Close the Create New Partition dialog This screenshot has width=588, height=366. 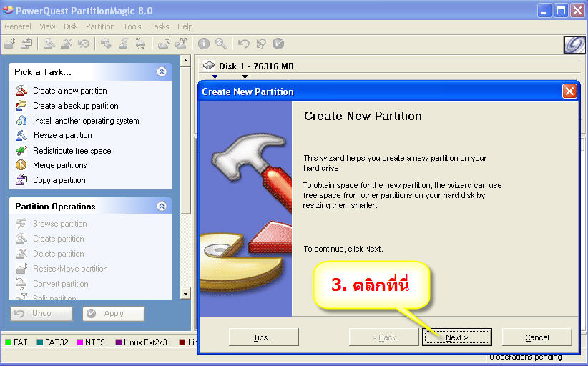pos(569,91)
